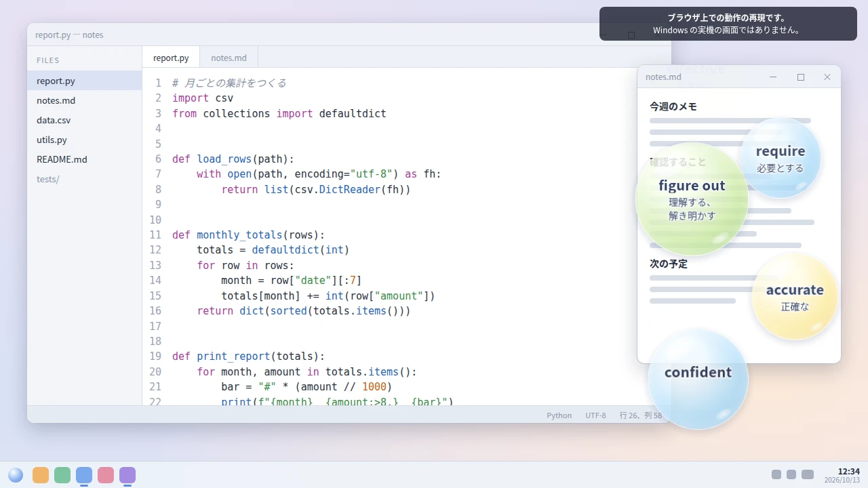Expand the tests/ folder in sidebar
Image resolution: width=868 pixels, height=488 pixels.
[85, 179]
